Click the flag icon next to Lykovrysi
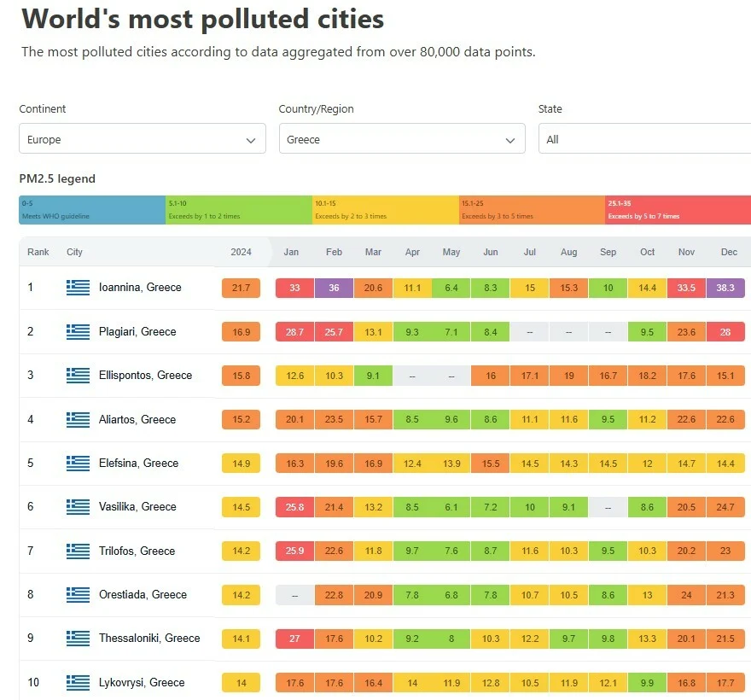 pos(78,682)
